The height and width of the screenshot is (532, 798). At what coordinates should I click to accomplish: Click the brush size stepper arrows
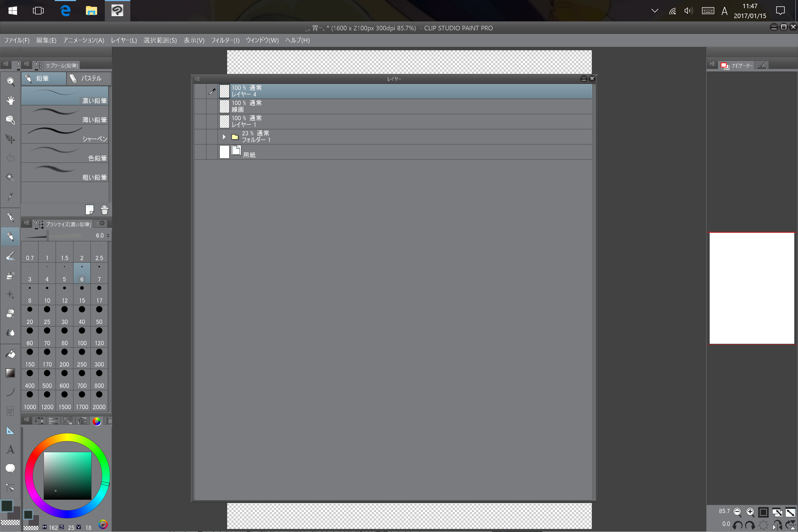pyautogui.click(x=108, y=235)
